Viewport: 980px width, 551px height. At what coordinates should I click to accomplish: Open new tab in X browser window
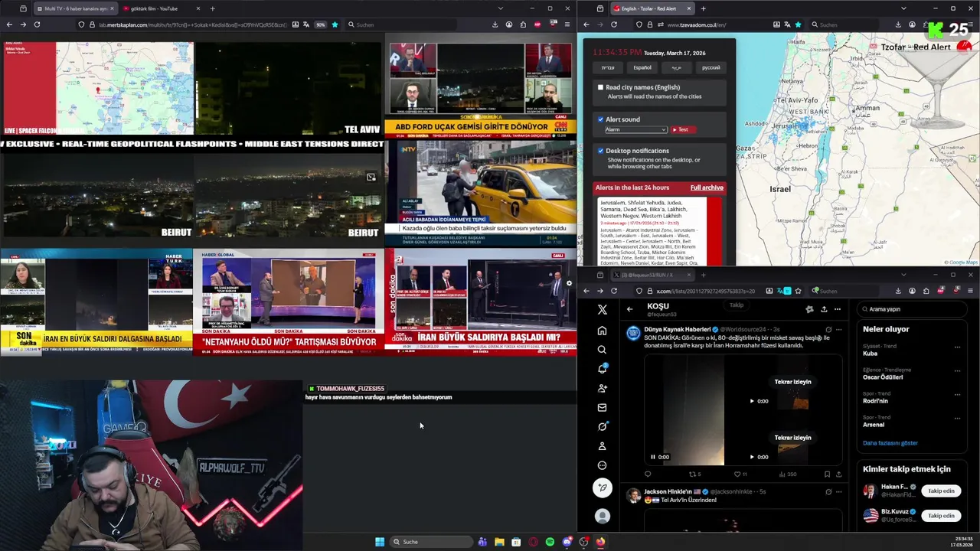(704, 275)
